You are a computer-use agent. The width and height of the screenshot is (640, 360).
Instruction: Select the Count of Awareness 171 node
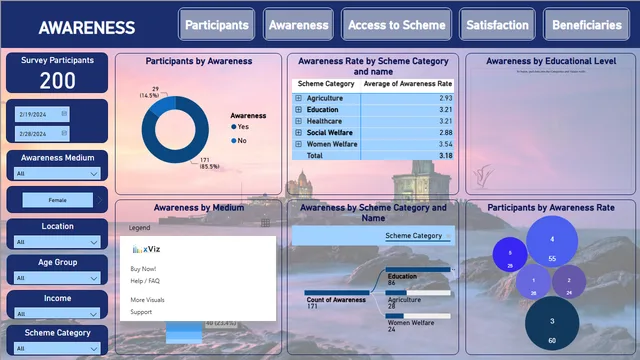(337, 293)
